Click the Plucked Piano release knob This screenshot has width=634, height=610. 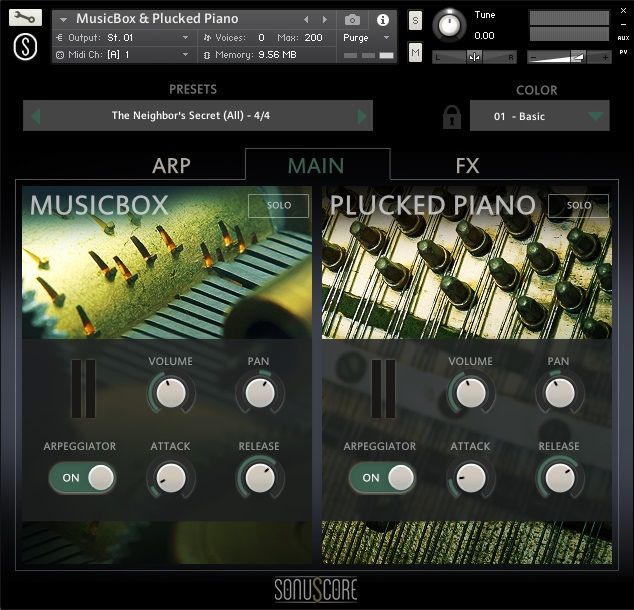click(560, 478)
